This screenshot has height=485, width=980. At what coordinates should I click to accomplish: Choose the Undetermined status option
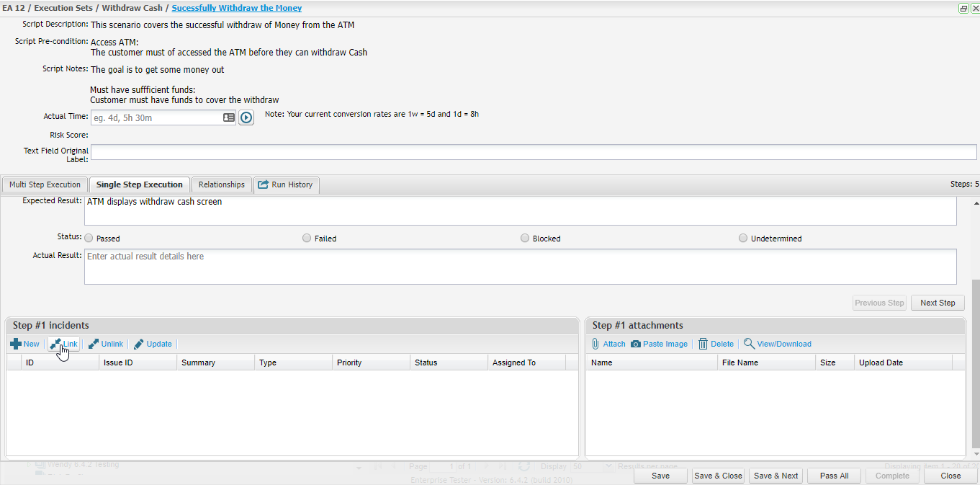coord(743,239)
